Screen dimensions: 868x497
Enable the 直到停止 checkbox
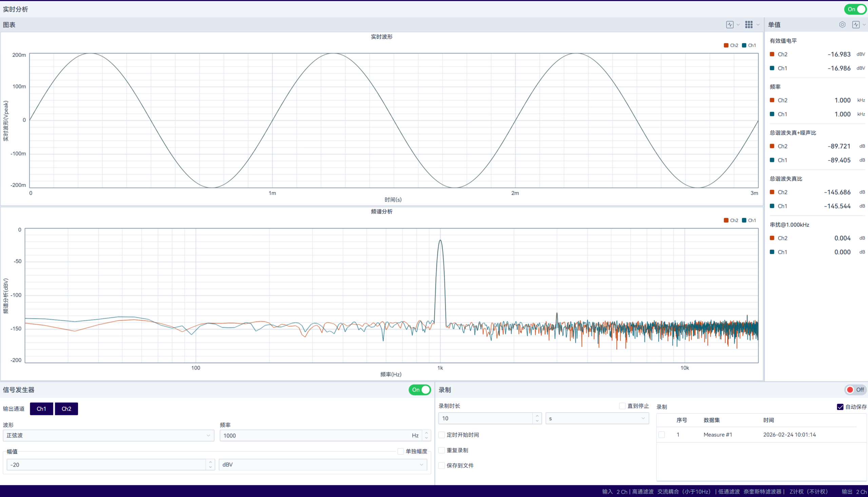click(623, 406)
